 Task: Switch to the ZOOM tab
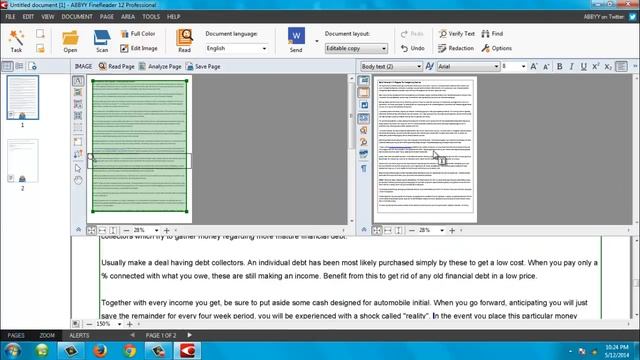pyautogui.click(x=47, y=335)
